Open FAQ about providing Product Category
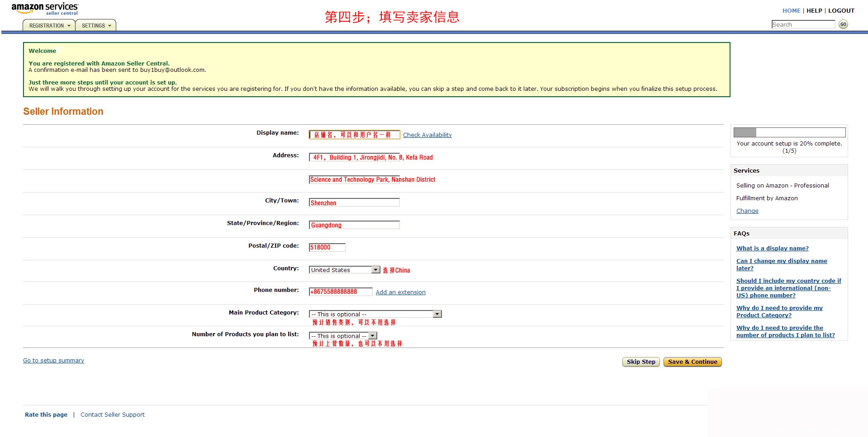Image resolution: width=868 pixels, height=437 pixels. 779,311
